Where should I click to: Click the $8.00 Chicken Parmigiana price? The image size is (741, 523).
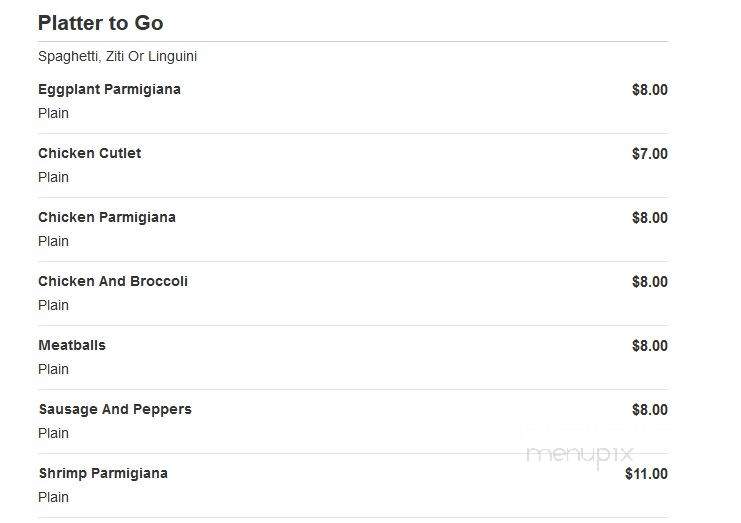pos(650,218)
